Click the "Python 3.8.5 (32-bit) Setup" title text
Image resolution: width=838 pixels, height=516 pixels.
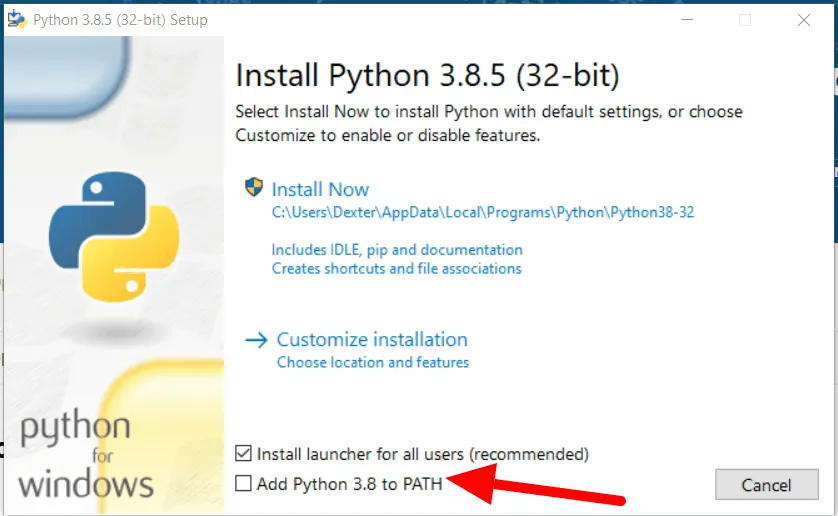[x=120, y=19]
